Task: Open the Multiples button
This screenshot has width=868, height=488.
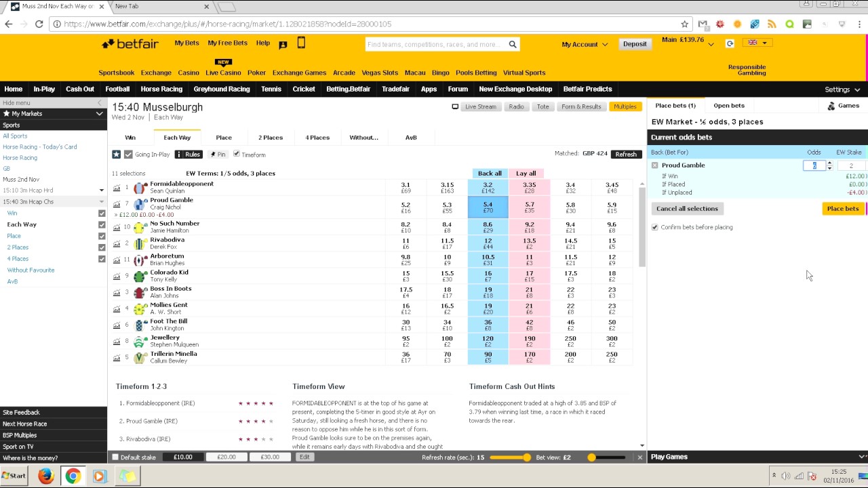Action: click(625, 106)
